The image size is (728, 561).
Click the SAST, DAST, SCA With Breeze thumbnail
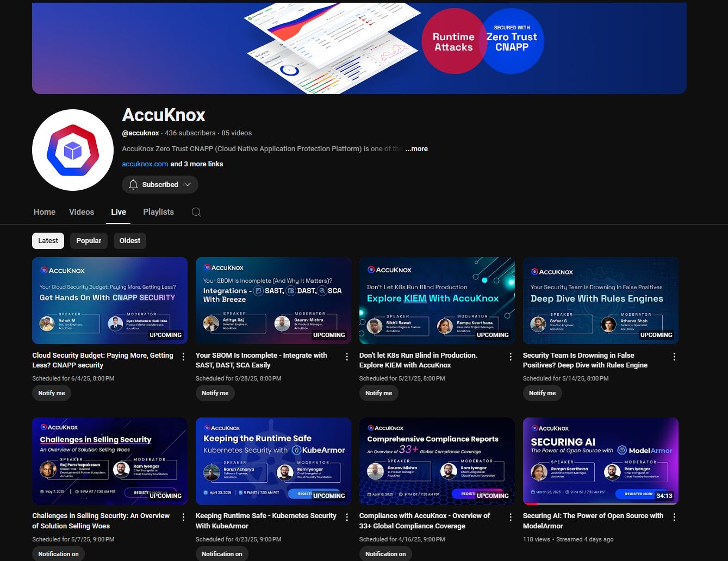[x=273, y=301]
